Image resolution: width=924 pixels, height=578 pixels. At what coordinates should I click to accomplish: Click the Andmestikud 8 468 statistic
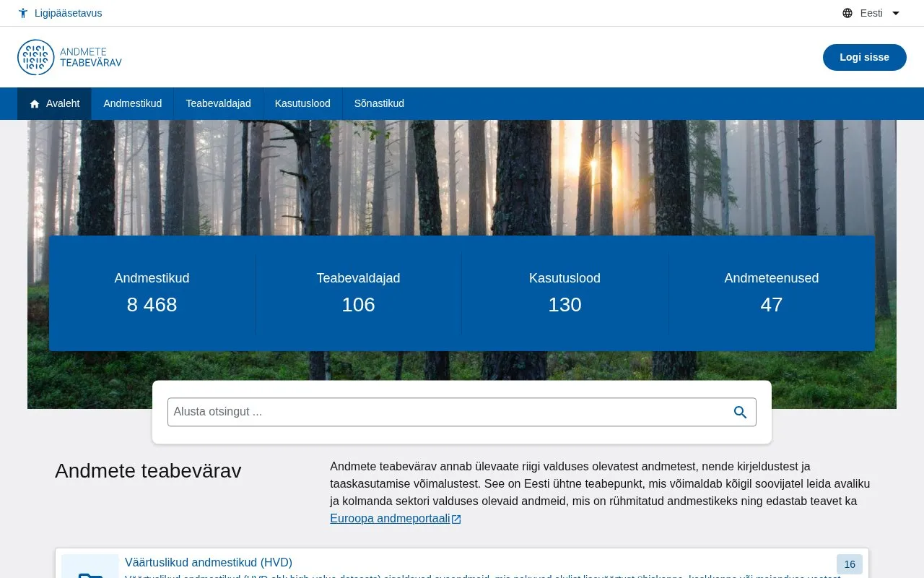click(152, 293)
